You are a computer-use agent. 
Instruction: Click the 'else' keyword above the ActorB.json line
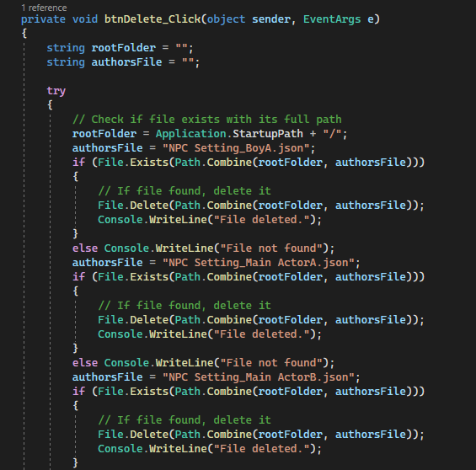[x=85, y=363]
